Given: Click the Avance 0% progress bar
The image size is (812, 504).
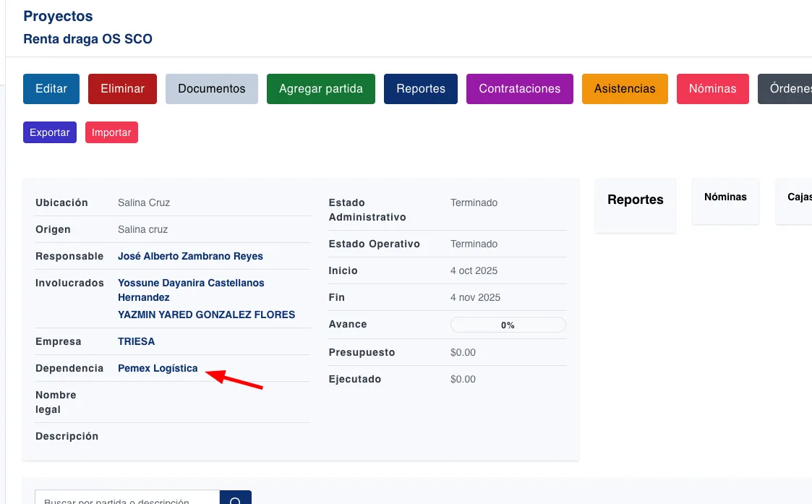Looking at the screenshot, I should coord(508,325).
